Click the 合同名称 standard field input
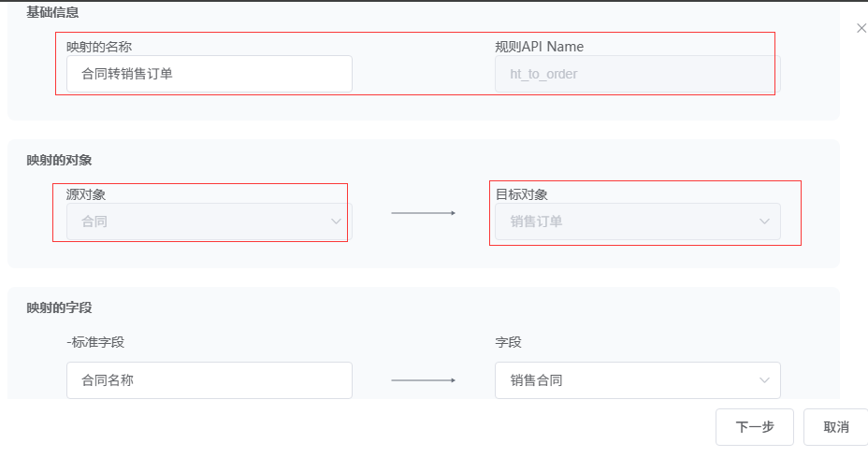868x457 pixels. pos(209,380)
